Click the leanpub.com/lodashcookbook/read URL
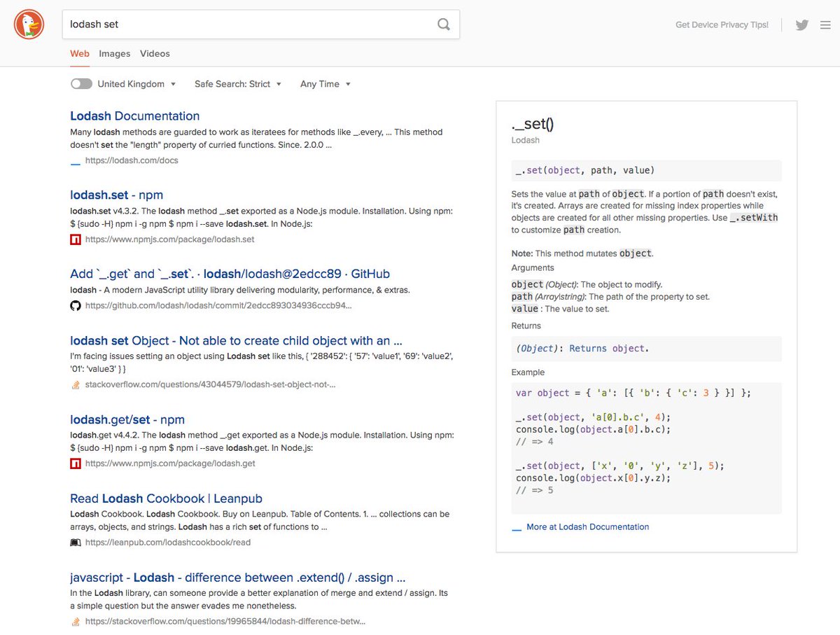The height and width of the screenshot is (635, 840). click(x=168, y=543)
